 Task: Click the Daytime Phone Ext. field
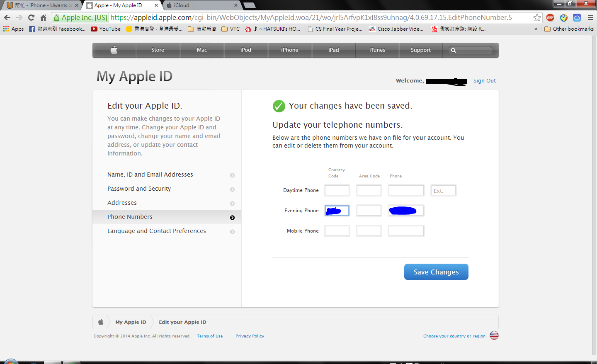coord(444,190)
